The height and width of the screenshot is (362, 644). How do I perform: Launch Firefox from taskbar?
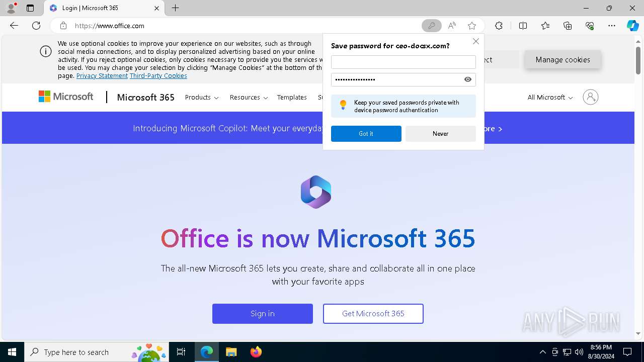[256, 352]
